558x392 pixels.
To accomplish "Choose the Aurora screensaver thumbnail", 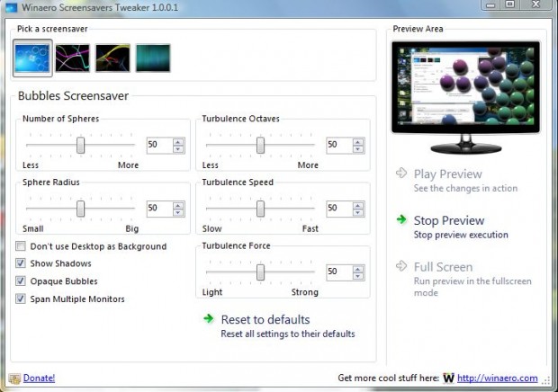I will 153,58.
